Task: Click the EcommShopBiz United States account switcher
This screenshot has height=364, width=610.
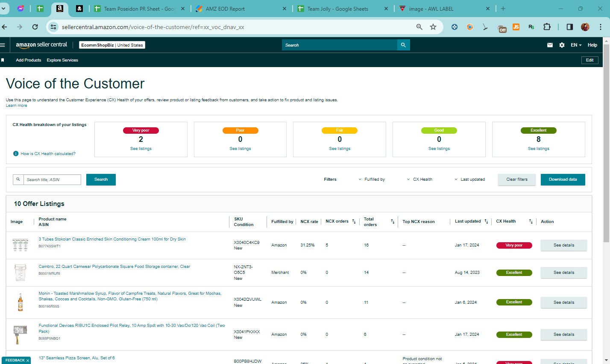Action: (112, 45)
